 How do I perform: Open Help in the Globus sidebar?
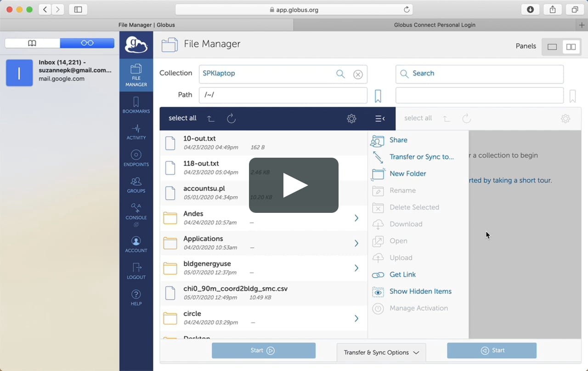(136, 297)
